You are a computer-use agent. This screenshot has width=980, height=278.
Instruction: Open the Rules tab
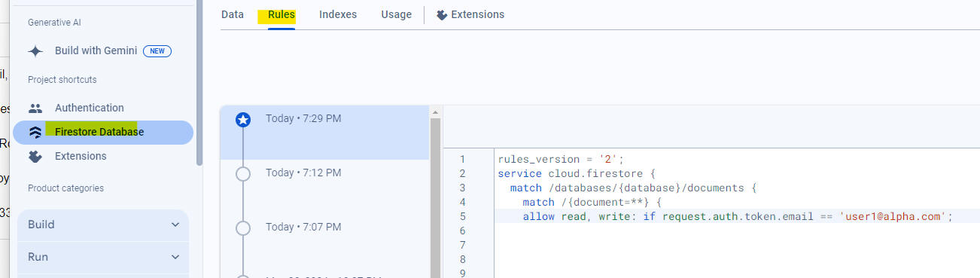click(282, 14)
